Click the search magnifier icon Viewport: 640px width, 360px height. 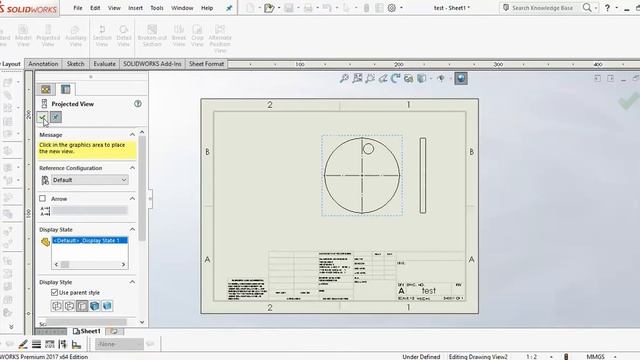[587, 8]
